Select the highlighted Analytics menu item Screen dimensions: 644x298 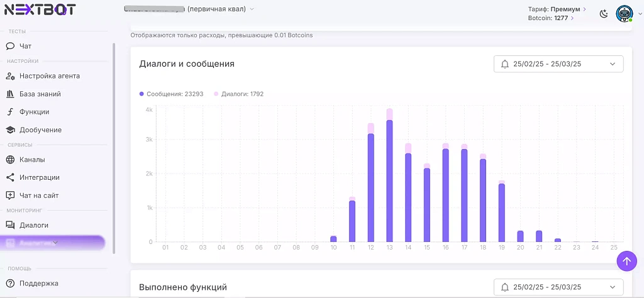point(52,243)
